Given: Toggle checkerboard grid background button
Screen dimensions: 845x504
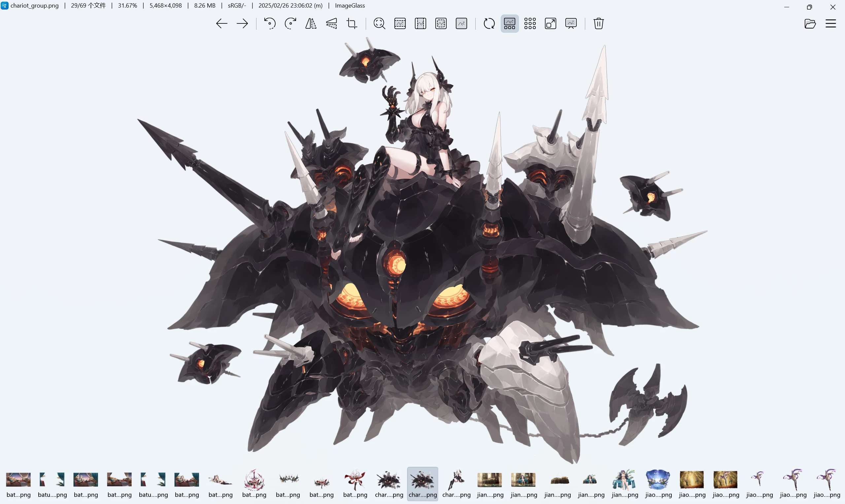Looking at the screenshot, I should [530, 23].
